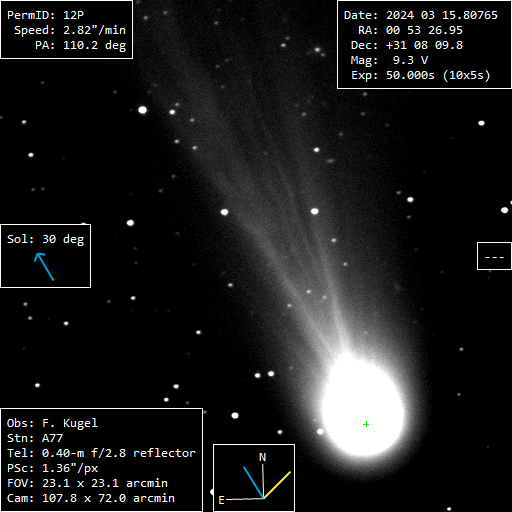
Task: Click the Stn: A77 line
Action: [x=35, y=438]
